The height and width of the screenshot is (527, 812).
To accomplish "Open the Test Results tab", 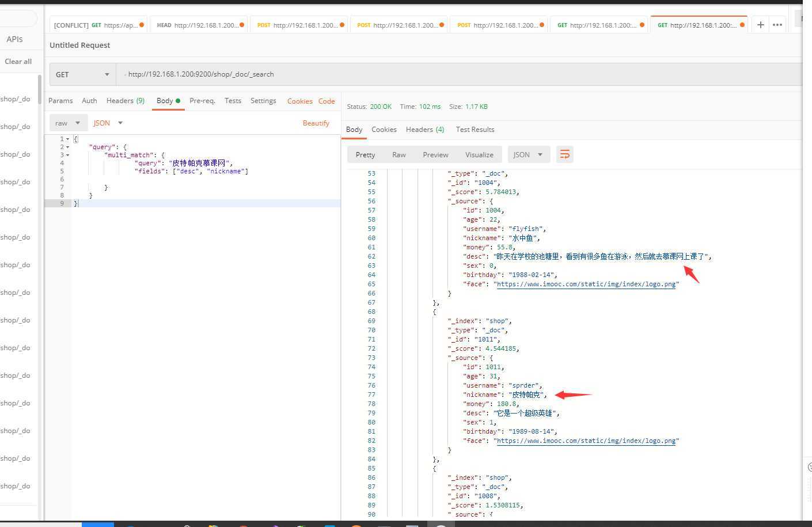I will 475,130.
